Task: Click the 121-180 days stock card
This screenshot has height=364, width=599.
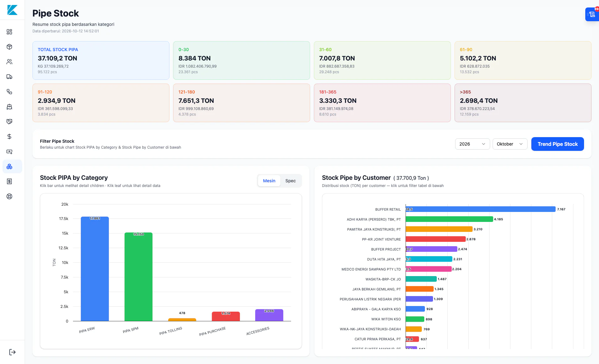Action: (241, 103)
